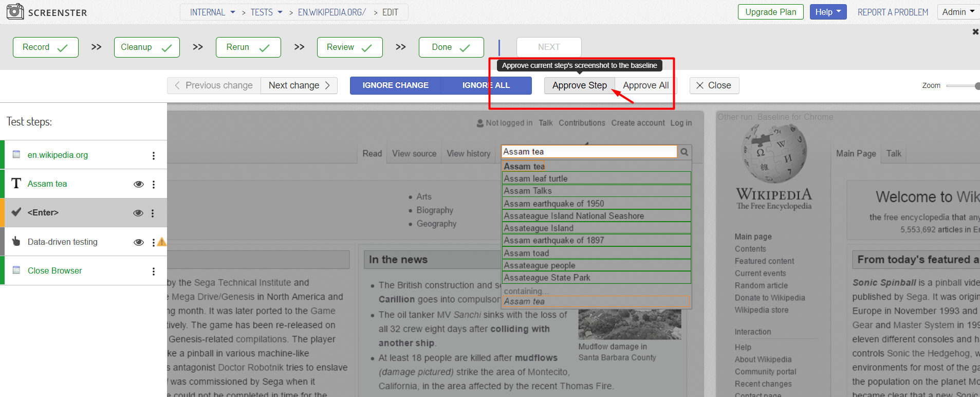980x397 pixels.
Task: Open Main Page tab in baseline
Action: click(856, 154)
